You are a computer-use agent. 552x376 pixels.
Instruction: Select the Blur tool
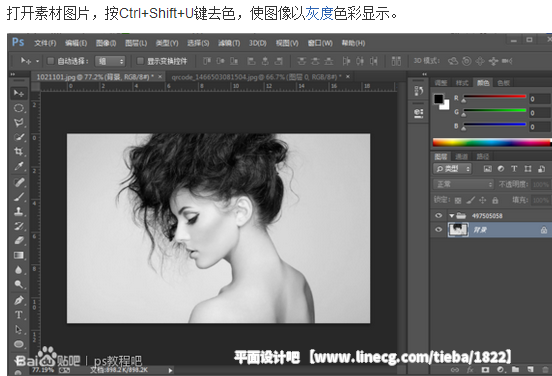19,270
